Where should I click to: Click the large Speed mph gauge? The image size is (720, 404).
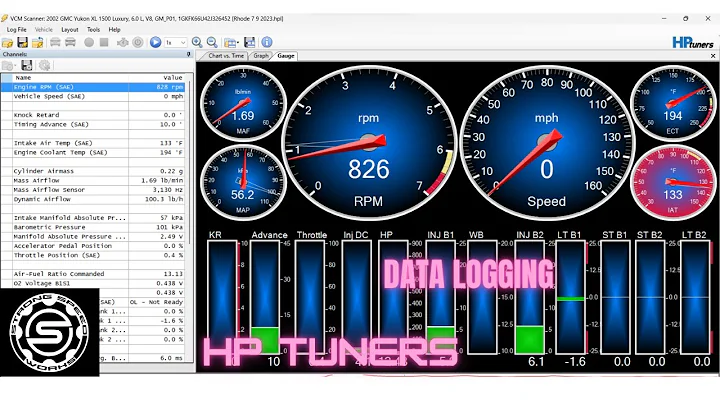pos(546,143)
